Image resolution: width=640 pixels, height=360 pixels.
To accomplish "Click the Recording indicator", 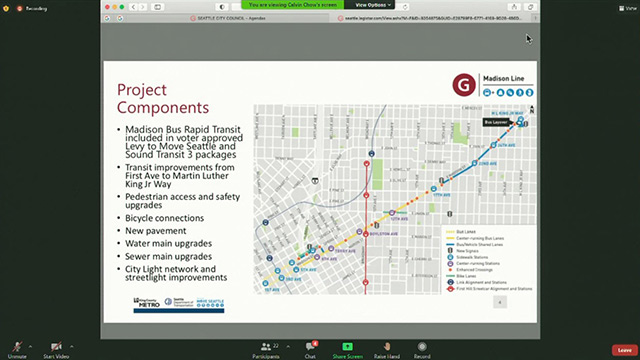I will click(32, 9).
